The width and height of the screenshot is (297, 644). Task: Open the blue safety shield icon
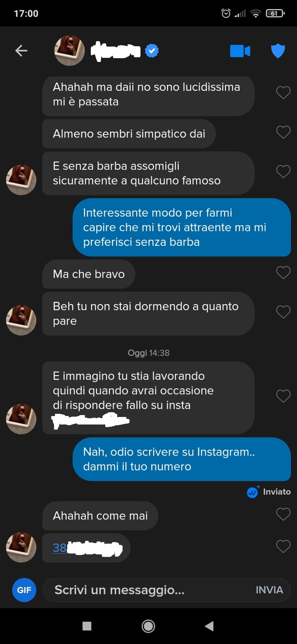278,51
